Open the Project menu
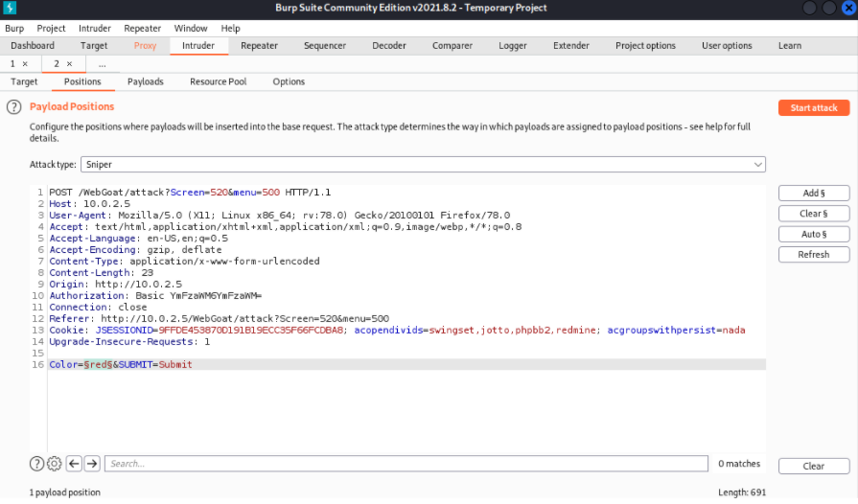This screenshot has height=504, width=858. [x=51, y=29]
